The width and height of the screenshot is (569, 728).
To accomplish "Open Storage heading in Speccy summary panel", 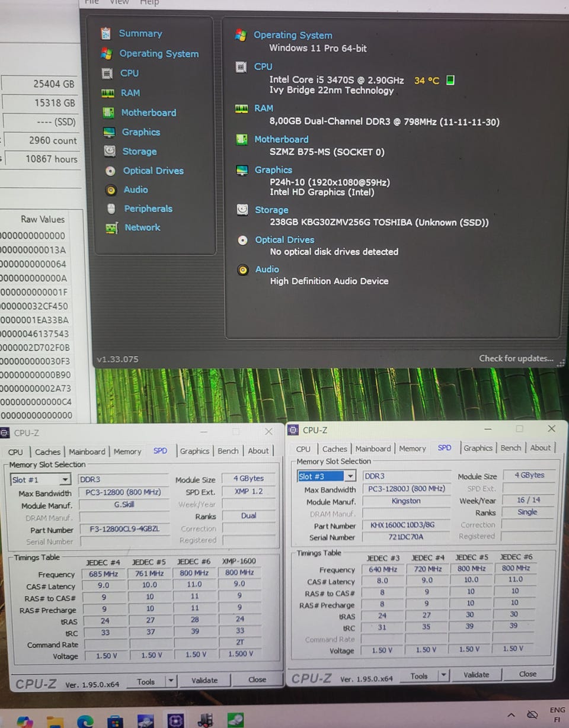I will coord(271,210).
